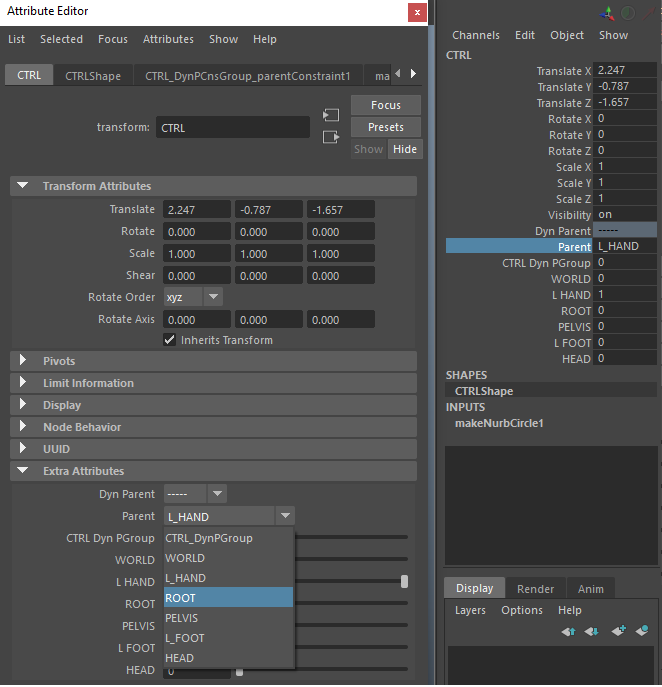Click the Translate X value in Channel Box
This screenshot has width=662, height=687.
[625, 70]
